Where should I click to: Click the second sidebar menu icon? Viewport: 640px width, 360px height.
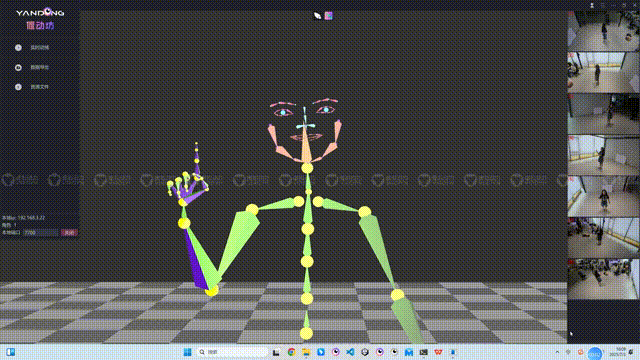[x=18, y=67]
